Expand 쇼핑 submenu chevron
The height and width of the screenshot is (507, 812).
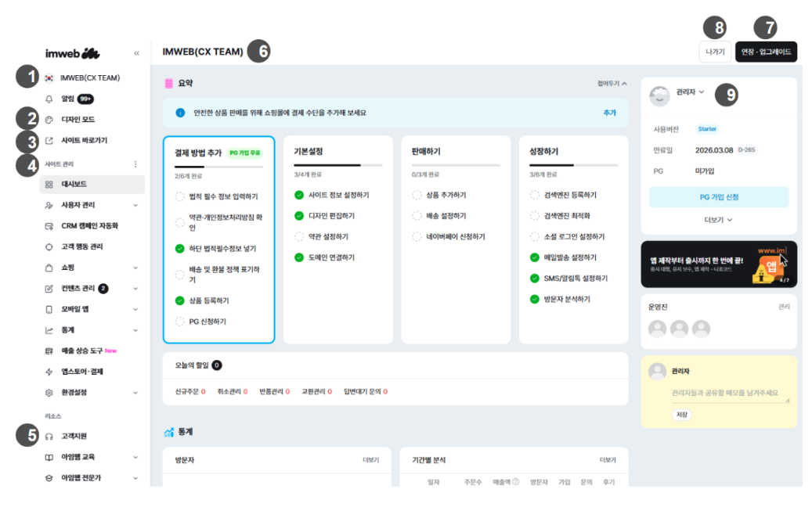pos(135,268)
